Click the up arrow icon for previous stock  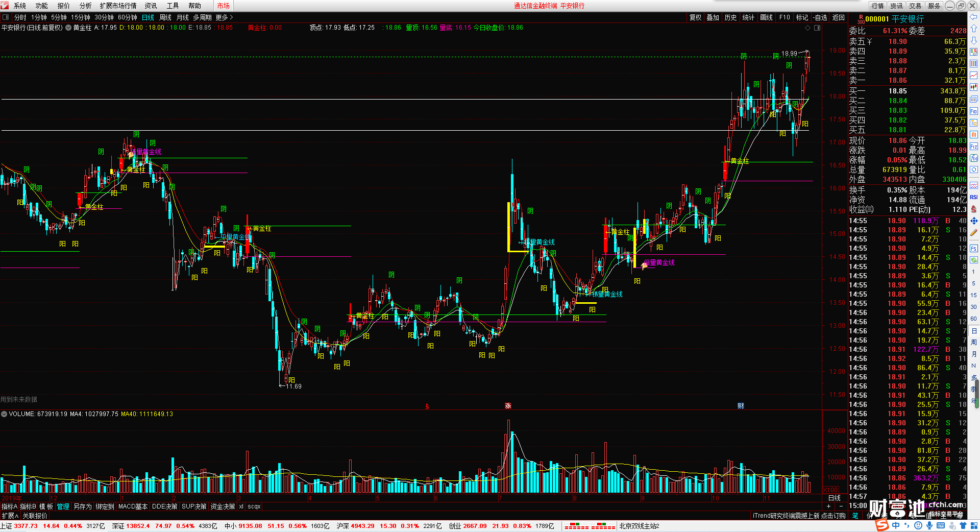973,29
